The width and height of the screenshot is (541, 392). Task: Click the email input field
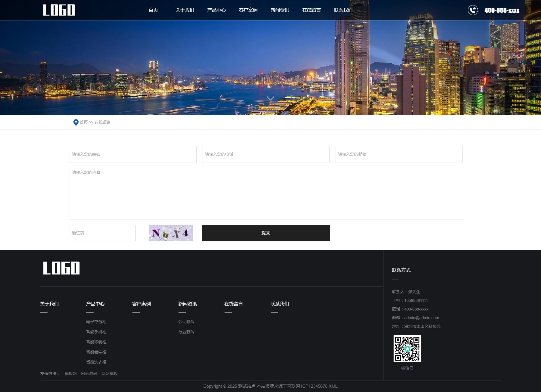(398, 154)
